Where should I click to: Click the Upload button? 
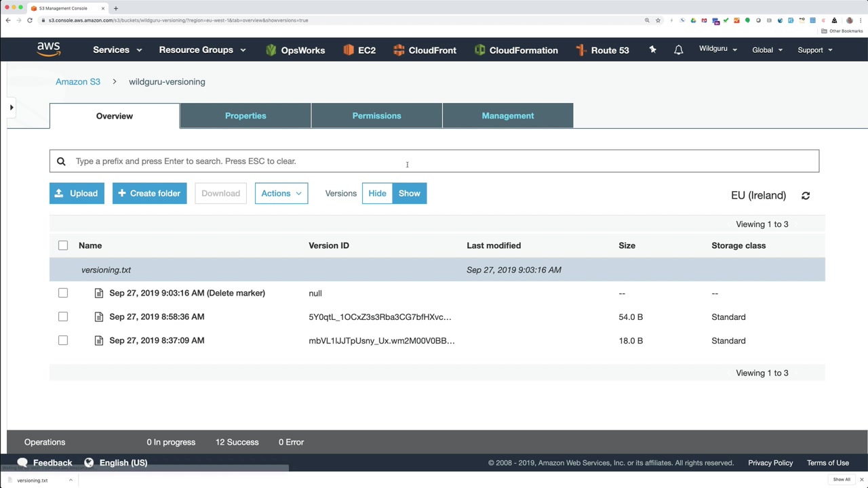[x=77, y=193]
